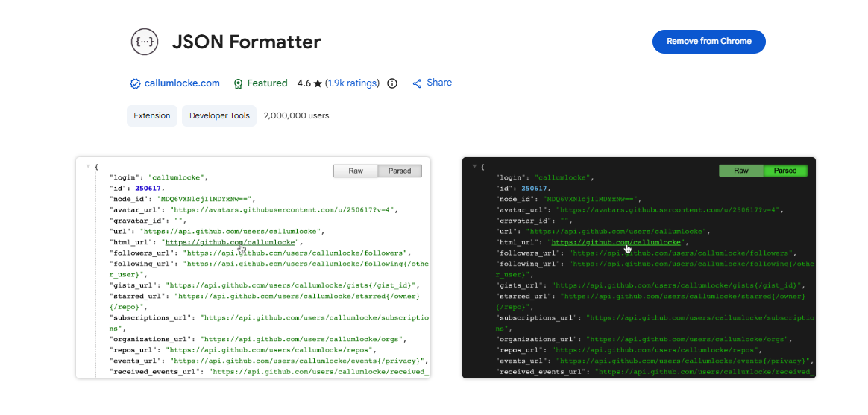
Task: Click "following_url" line in dark screenshot
Action: click(x=654, y=270)
